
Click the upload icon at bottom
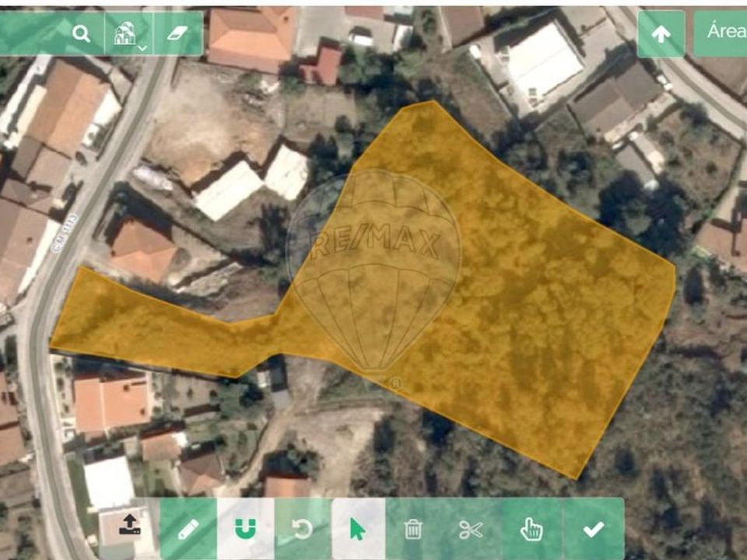(130, 524)
